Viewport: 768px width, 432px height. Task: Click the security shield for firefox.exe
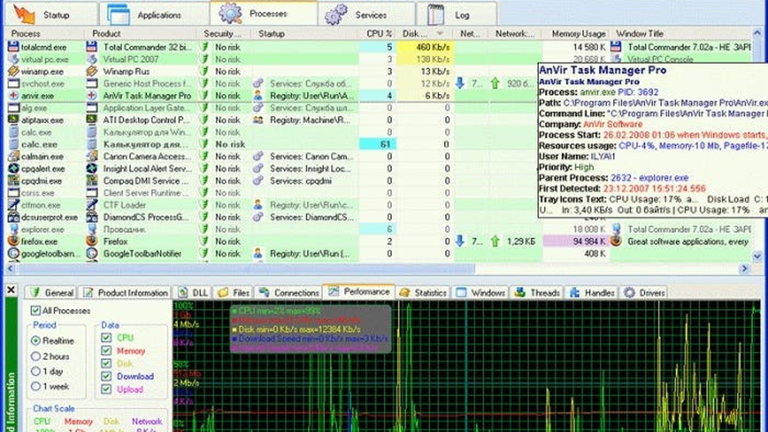point(205,241)
